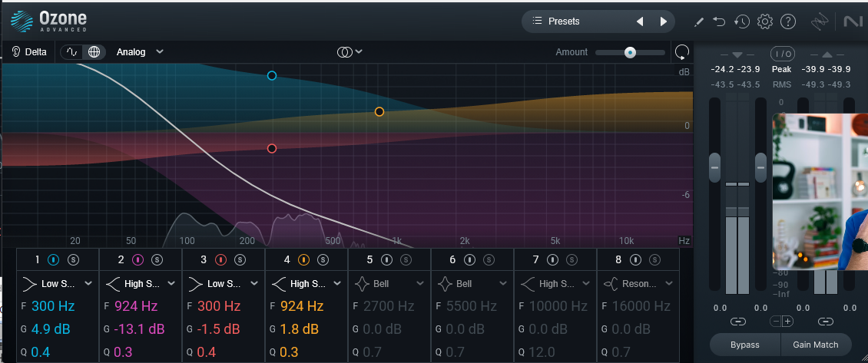Click band 2 High Shelf shape icon

pos(112,284)
